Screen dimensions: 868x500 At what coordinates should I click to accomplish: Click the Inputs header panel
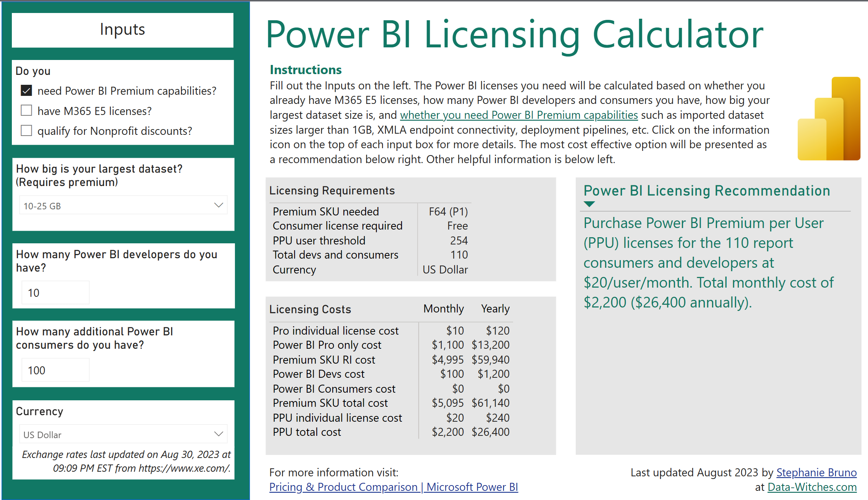point(123,30)
